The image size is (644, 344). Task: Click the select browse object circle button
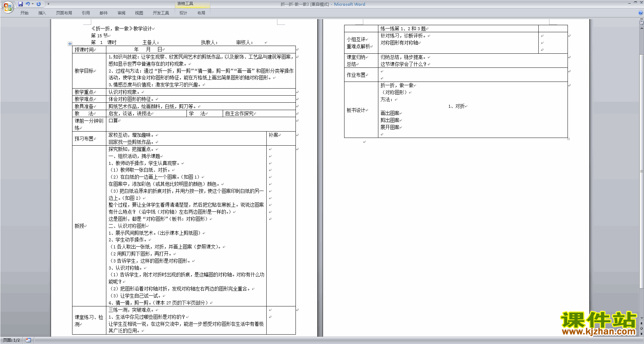tap(641, 329)
